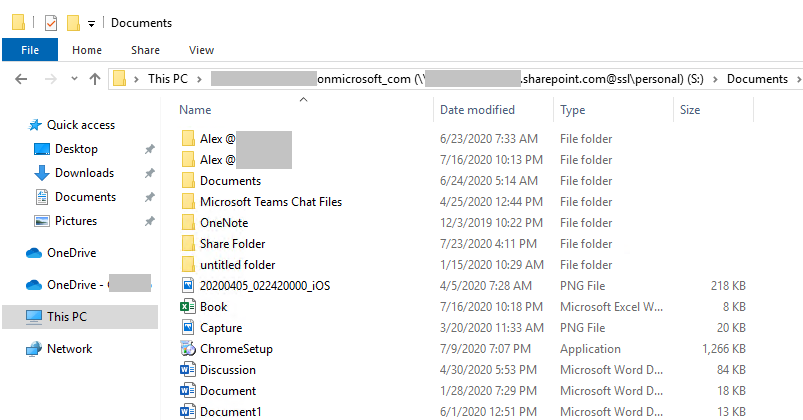Screen dimensions: 803x420
Task: Click the 218 KB size value
Action: pyautogui.click(x=728, y=286)
